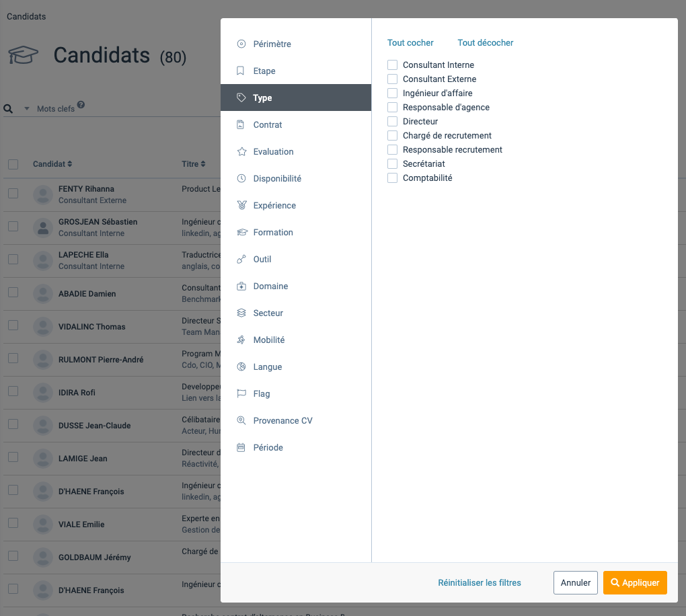Click the Mots clefs search field
686x616 pixels.
tap(127, 108)
